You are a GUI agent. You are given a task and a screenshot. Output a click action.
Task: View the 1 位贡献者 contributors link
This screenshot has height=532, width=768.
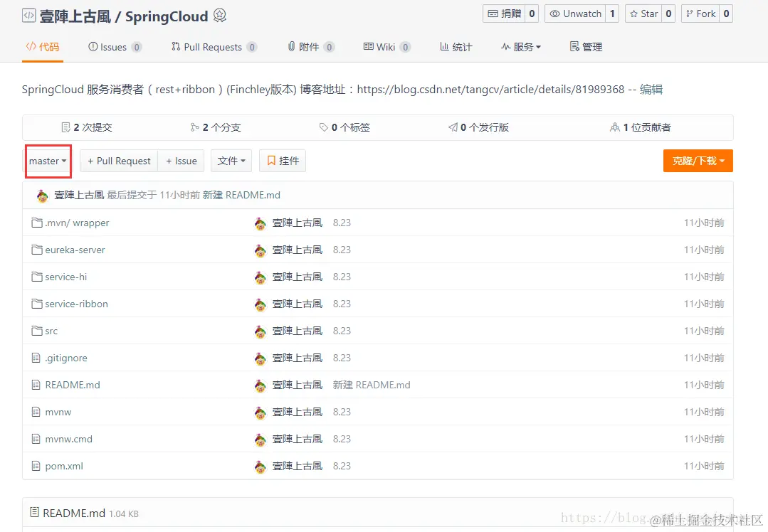pyautogui.click(x=641, y=128)
